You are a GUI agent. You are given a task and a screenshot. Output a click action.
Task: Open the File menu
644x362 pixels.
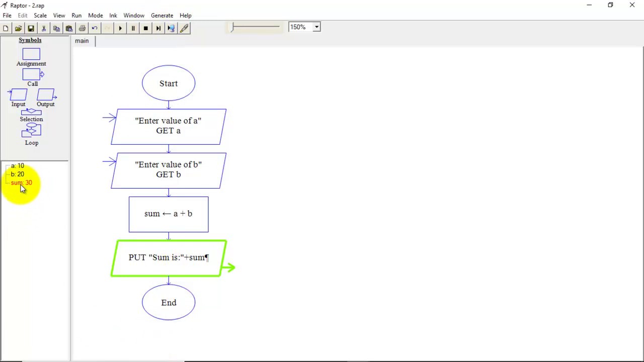[x=7, y=16]
